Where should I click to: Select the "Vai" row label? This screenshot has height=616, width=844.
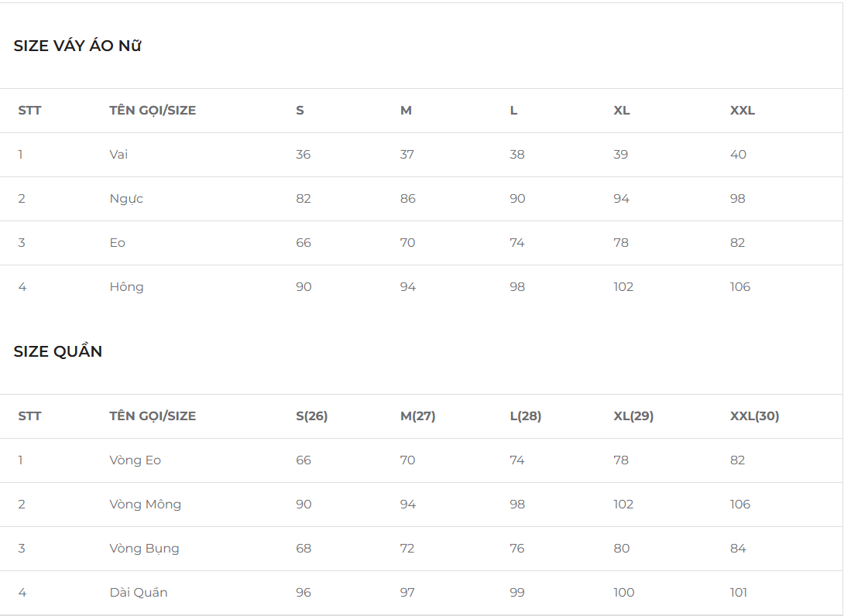click(118, 155)
